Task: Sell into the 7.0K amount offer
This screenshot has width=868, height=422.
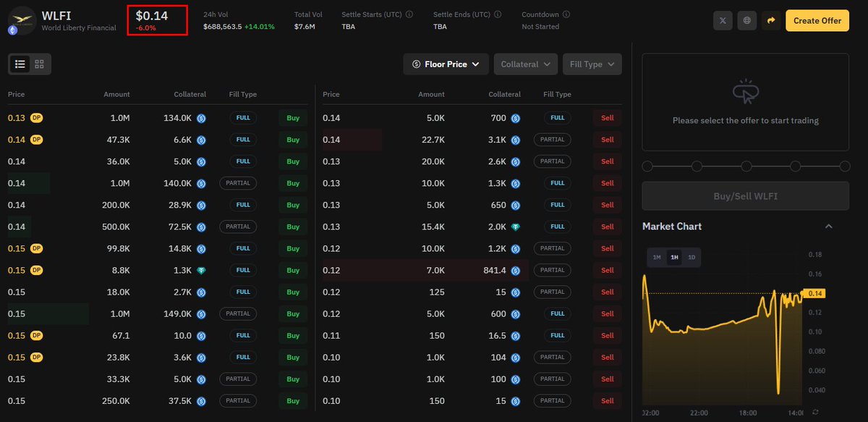Action: pos(607,270)
